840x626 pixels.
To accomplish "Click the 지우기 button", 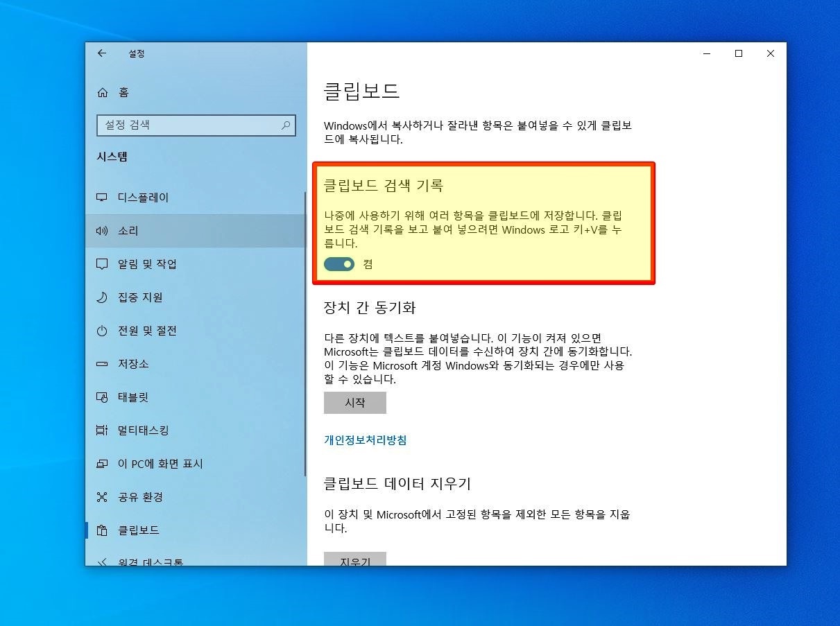I will tap(355, 559).
